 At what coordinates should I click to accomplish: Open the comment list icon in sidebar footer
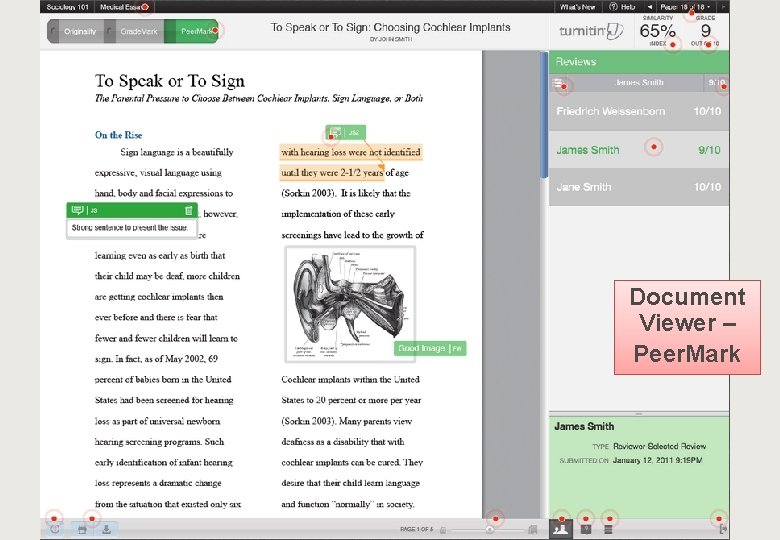pyautogui.click(x=608, y=530)
